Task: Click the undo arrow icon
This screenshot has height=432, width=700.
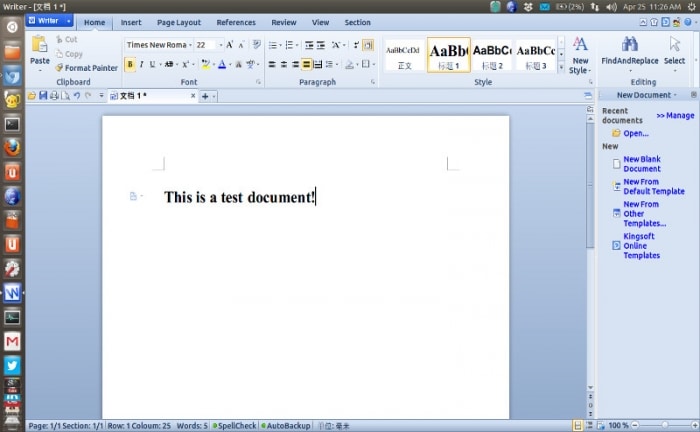Action: click(77, 96)
